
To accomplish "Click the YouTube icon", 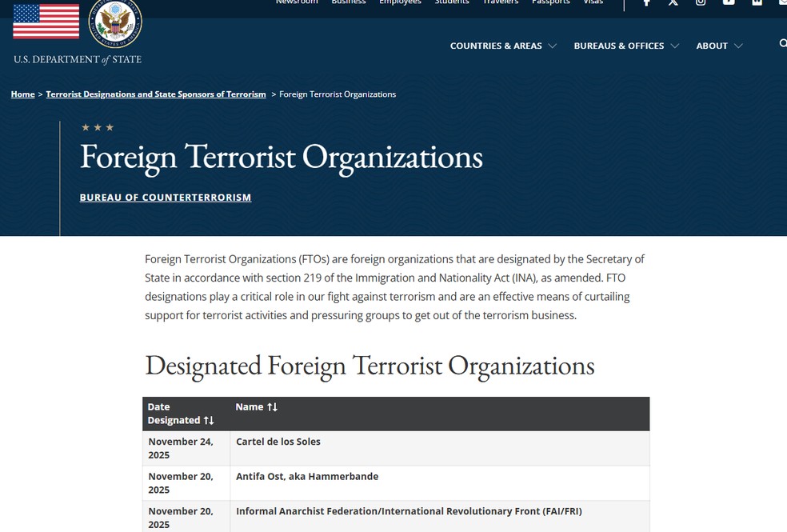I will click(729, 3).
